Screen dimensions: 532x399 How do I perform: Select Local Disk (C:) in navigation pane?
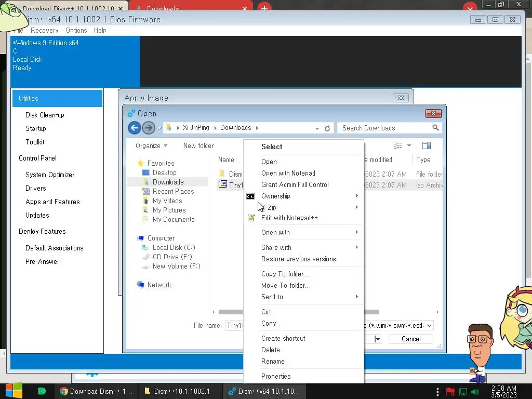tap(174, 247)
